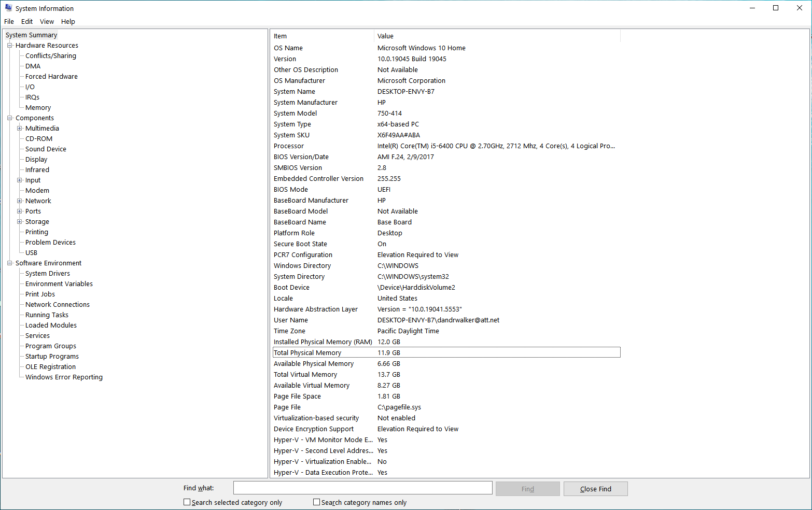Select the System Name row
This screenshot has height=510, width=812.
tap(446, 92)
